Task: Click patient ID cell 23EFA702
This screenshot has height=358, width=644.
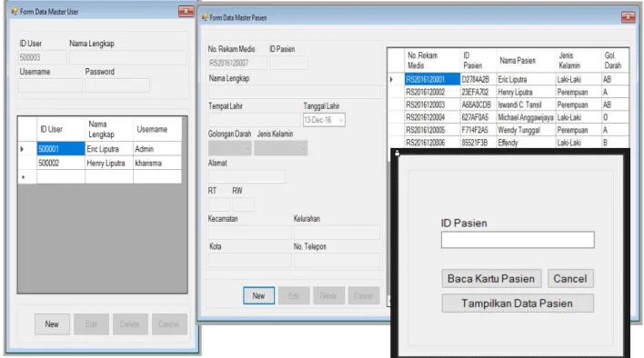Action: 478,92
